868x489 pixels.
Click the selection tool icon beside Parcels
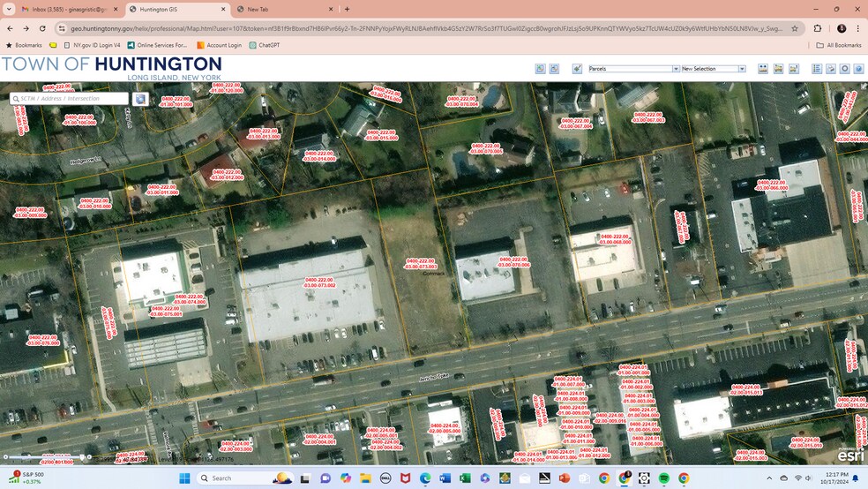[x=577, y=69]
